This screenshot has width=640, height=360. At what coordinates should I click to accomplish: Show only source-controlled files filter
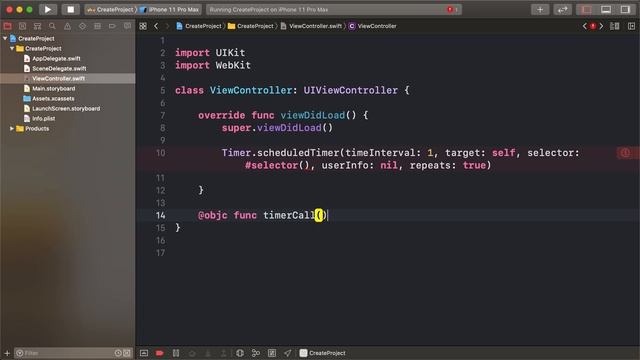[x=127, y=353]
